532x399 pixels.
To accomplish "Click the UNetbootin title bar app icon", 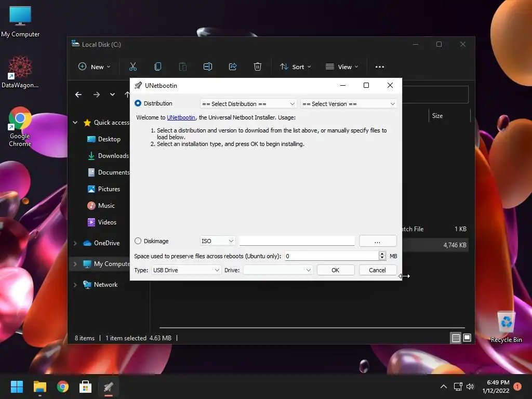I will [138, 86].
